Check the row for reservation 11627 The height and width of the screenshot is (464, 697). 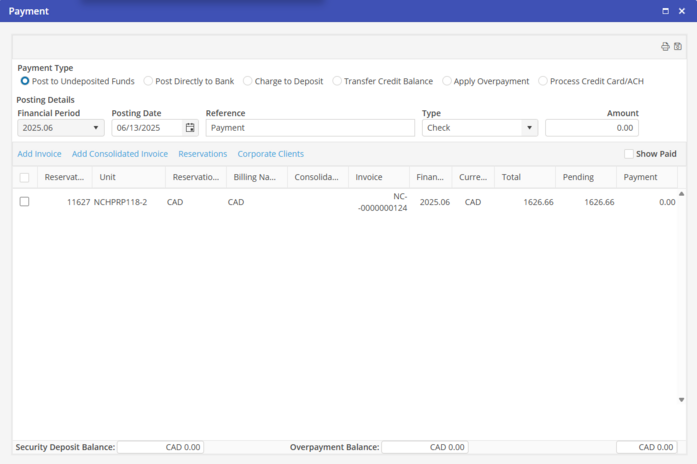[x=25, y=202]
